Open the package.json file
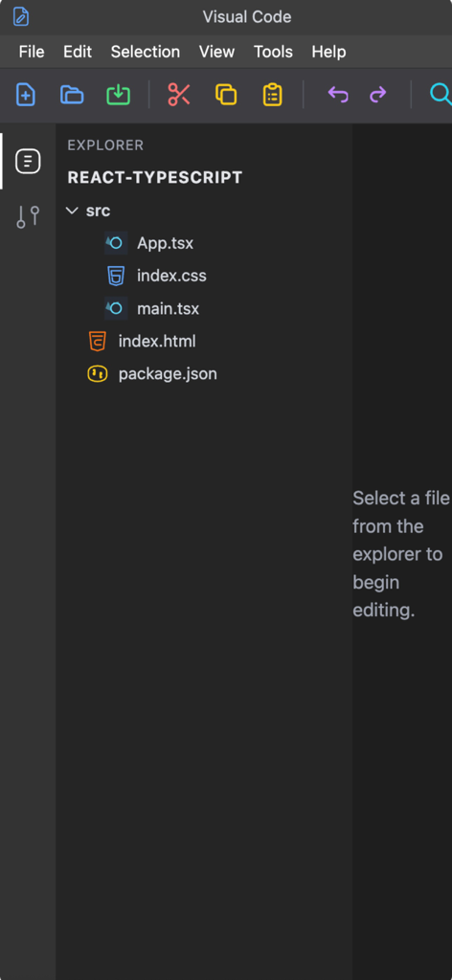 [x=168, y=374]
